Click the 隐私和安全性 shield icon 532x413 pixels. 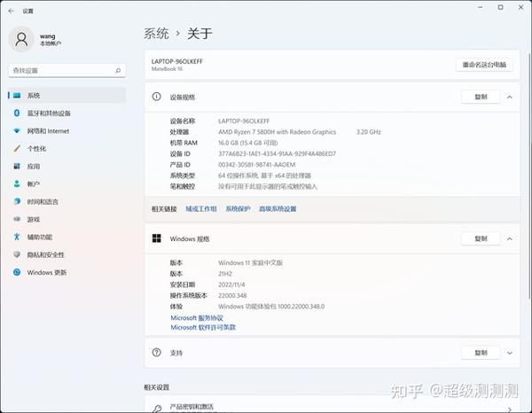(17, 254)
